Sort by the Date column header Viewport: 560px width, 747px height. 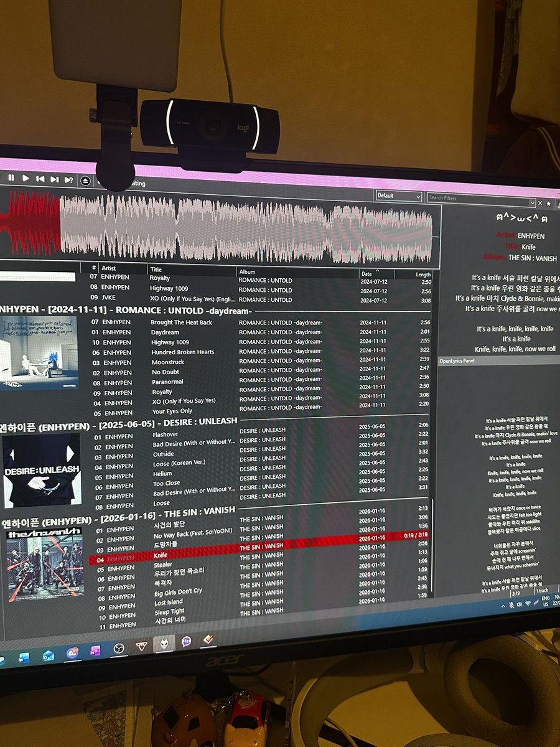point(367,274)
